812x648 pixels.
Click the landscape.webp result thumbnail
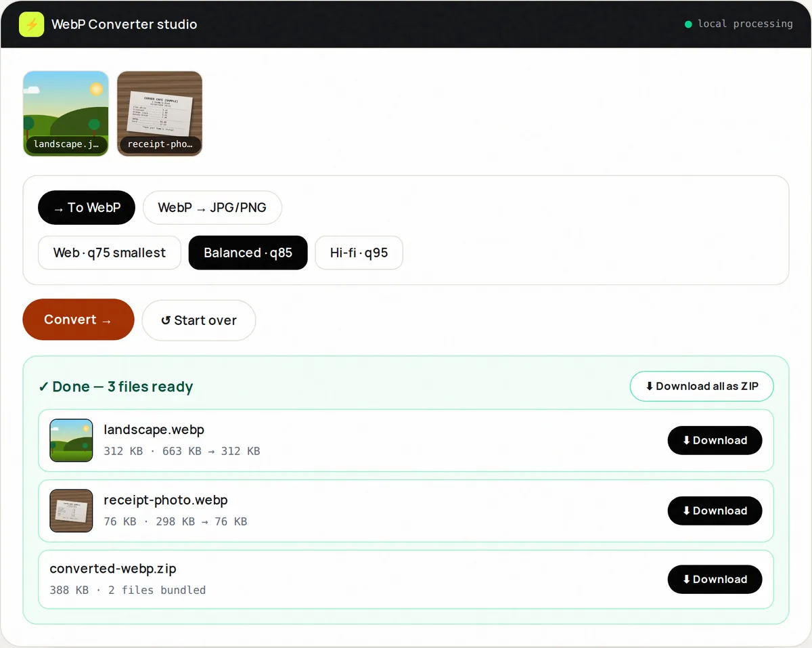click(x=71, y=440)
